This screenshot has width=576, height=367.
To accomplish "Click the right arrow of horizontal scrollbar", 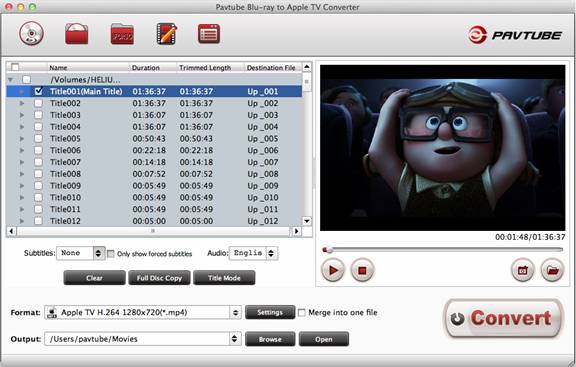I will click(296, 231).
